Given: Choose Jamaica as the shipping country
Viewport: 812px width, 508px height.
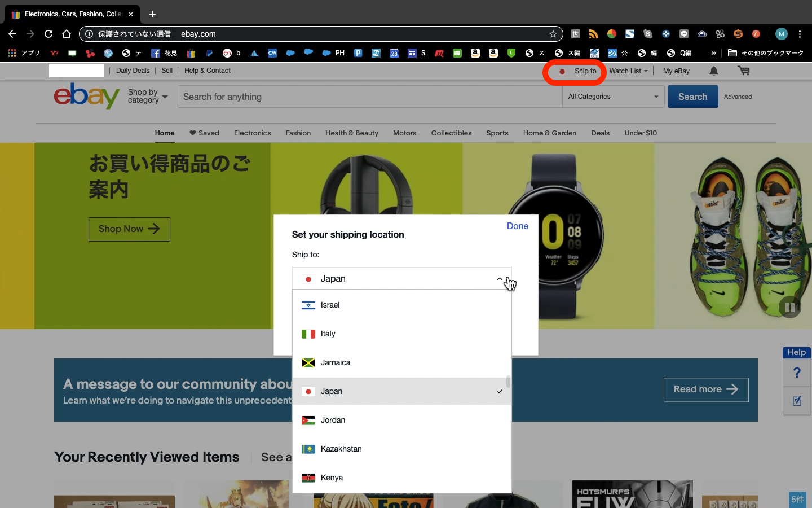Looking at the screenshot, I should (x=336, y=362).
